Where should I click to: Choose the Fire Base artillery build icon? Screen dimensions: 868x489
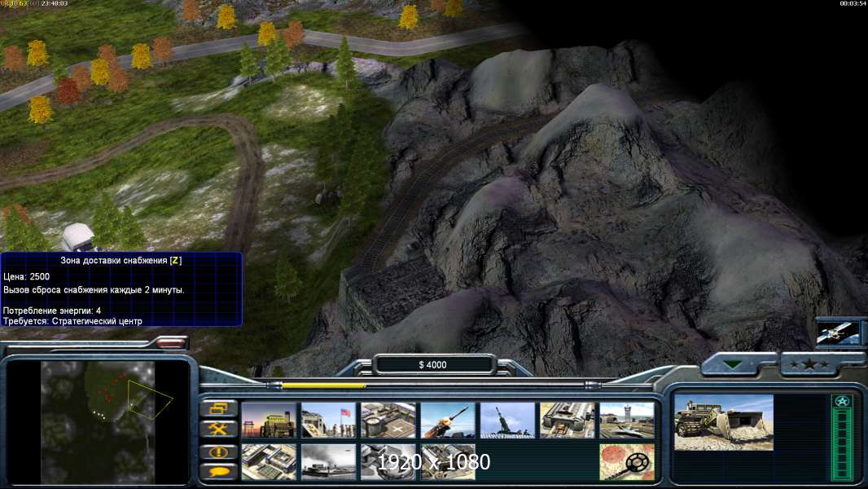click(x=507, y=421)
